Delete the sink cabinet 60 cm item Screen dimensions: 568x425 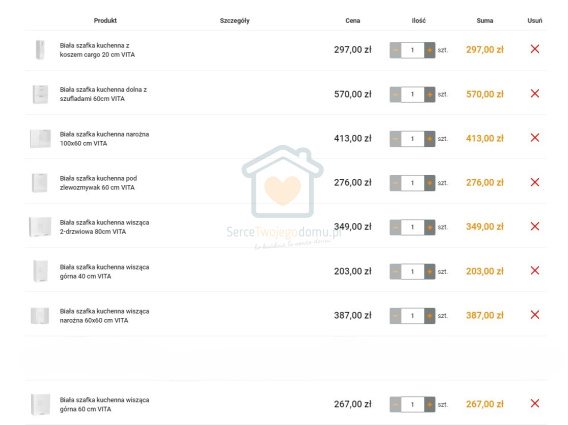535,182
